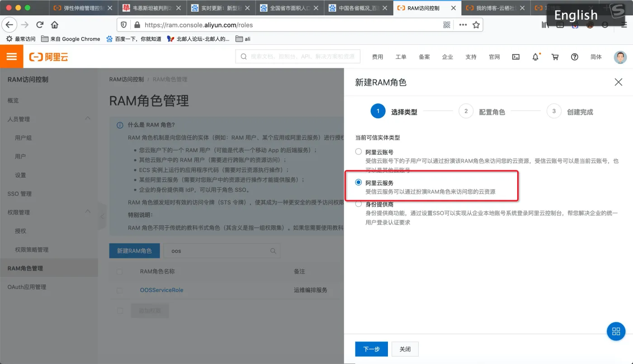Open the user avatar menu
The image size is (633, 364).
(620, 57)
